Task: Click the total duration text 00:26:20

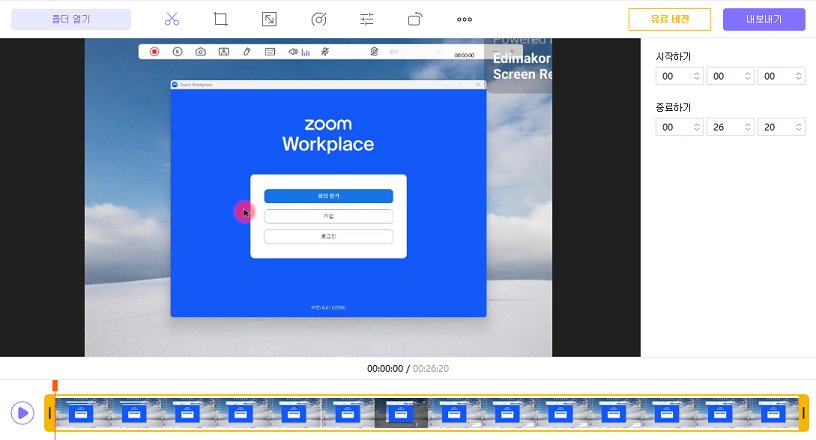Action: point(430,369)
